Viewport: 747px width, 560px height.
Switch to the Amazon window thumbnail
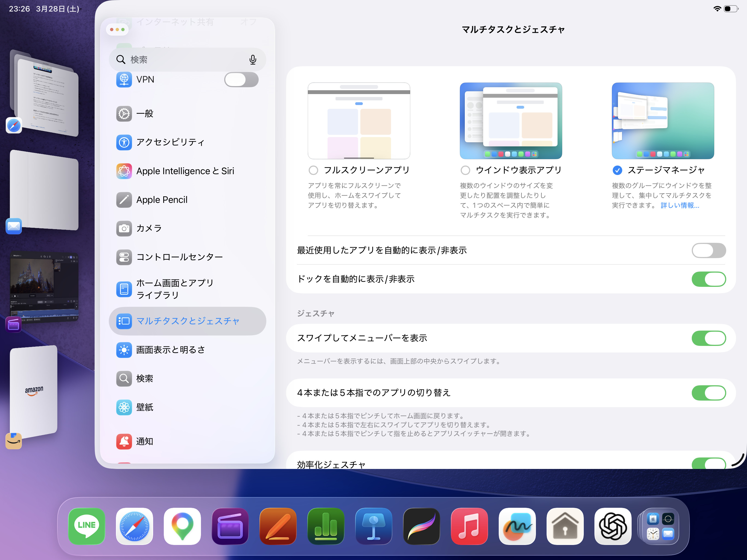click(x=34, y=392)
